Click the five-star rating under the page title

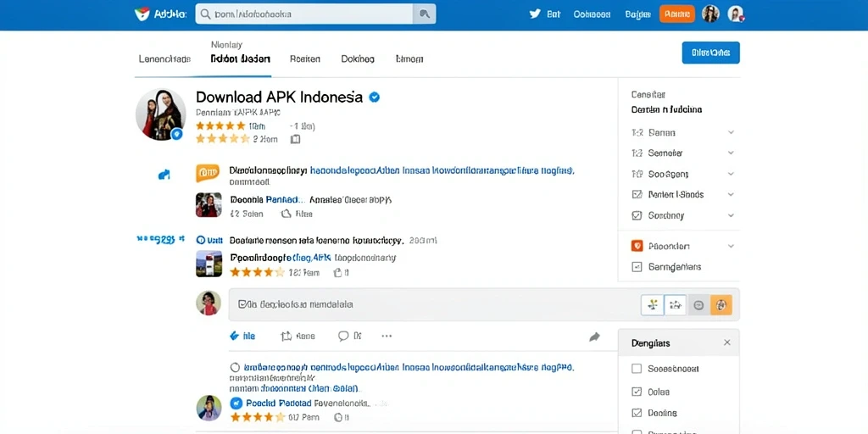click(220, 125)
